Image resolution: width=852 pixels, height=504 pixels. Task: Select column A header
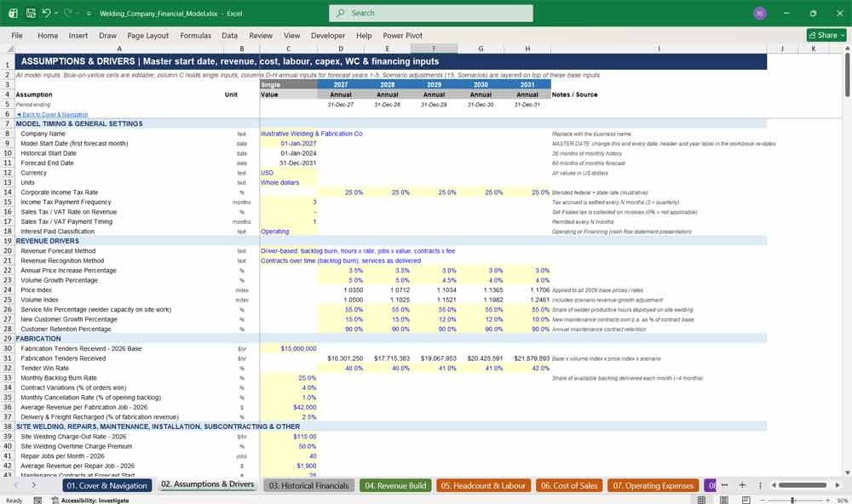[119, 49]
